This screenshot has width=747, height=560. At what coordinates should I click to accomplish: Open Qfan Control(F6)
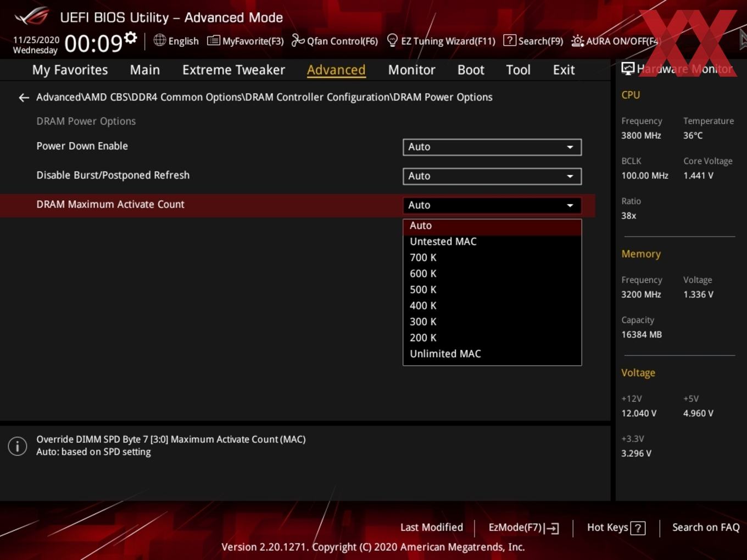[x=335, y=41]
